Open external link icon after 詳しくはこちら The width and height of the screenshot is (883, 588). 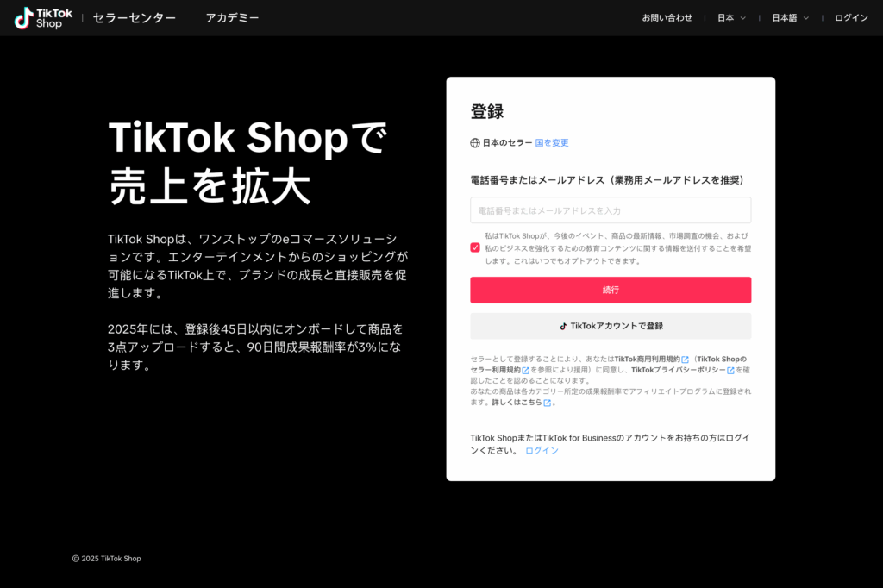[x=547, y=403]
